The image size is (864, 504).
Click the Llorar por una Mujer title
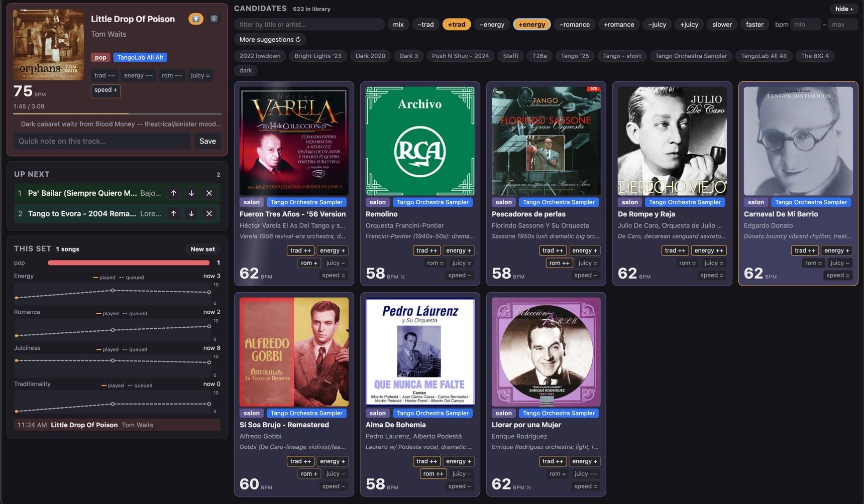pos(526,425)
